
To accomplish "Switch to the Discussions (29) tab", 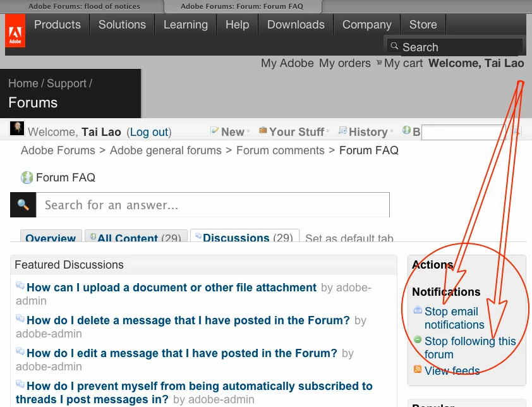I will (245, 236).
